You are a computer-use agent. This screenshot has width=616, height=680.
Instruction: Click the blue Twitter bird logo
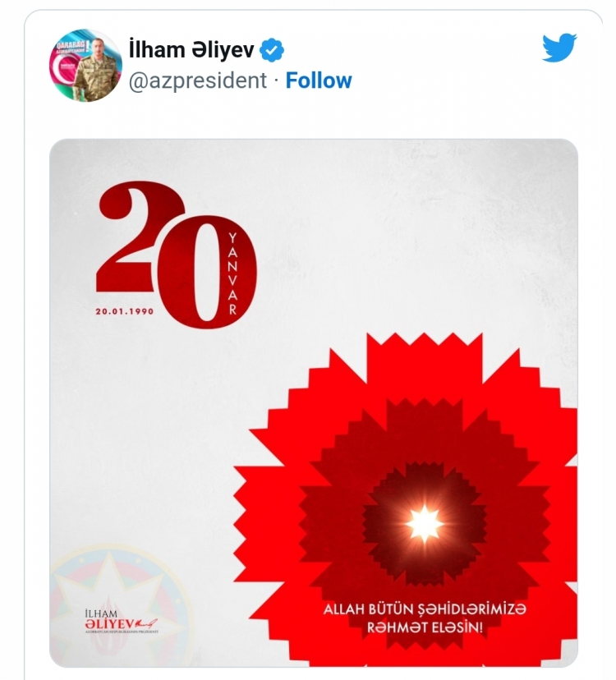559,47
